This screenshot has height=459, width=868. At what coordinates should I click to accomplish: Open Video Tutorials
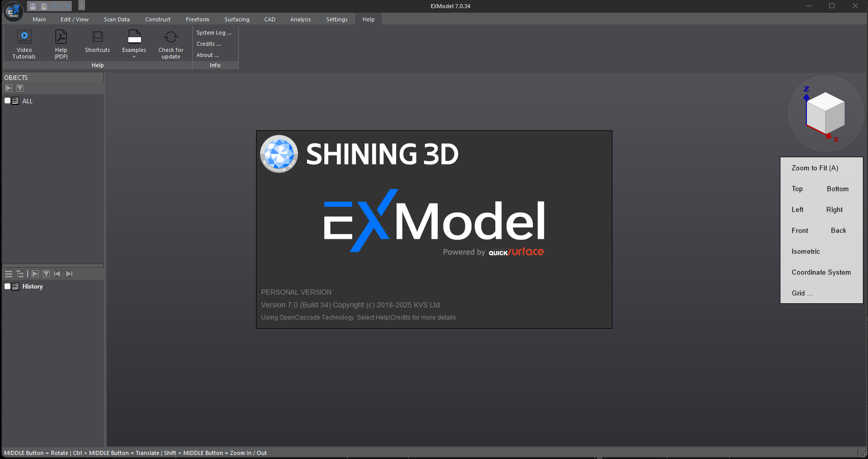pos(24,44)
